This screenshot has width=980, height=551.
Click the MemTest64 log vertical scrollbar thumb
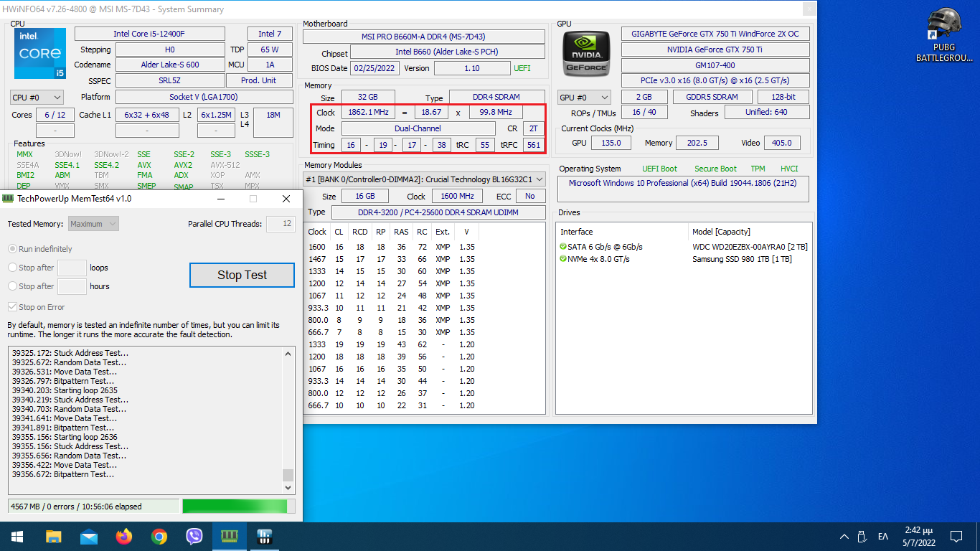(288, 475)
